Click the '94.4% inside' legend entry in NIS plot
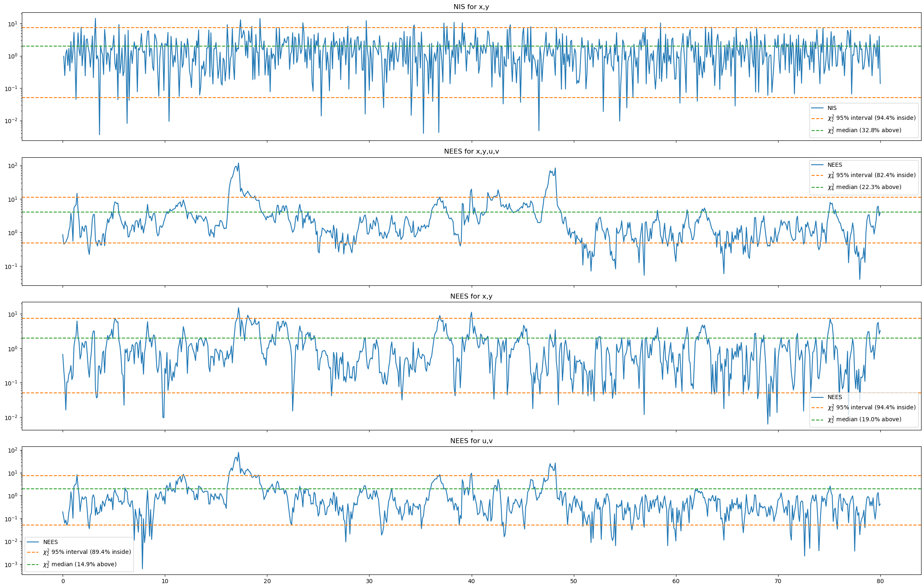 click(x=871, y=118)
